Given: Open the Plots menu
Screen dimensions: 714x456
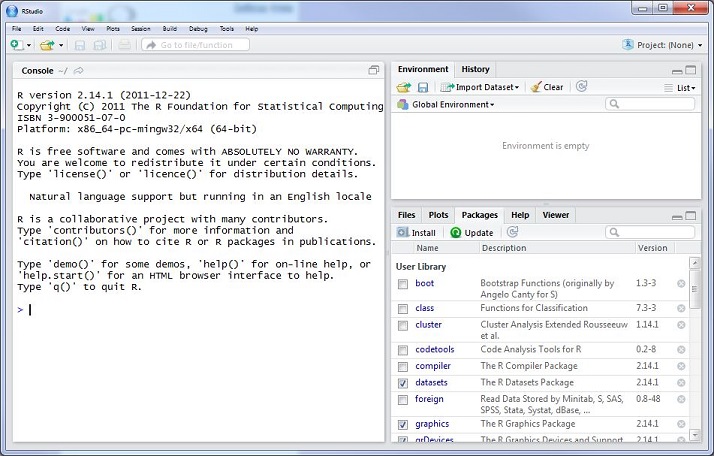Looking at the screenshot, I should (113, 29).
